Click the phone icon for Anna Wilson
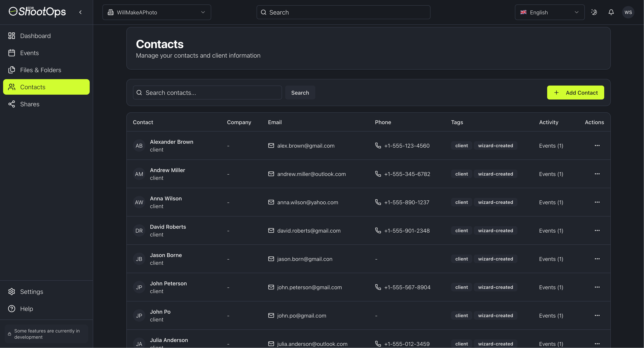 point(378,202)
